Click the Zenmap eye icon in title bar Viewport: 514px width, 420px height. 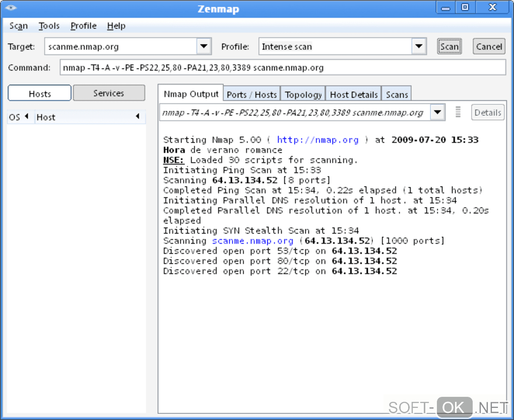click(x=11, y=8)
